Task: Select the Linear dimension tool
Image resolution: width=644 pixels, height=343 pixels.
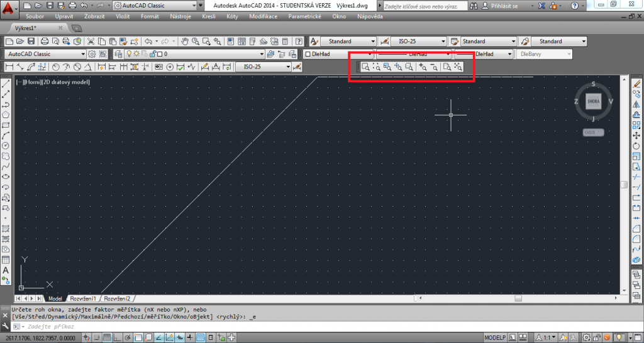Action: click(9, 67)
